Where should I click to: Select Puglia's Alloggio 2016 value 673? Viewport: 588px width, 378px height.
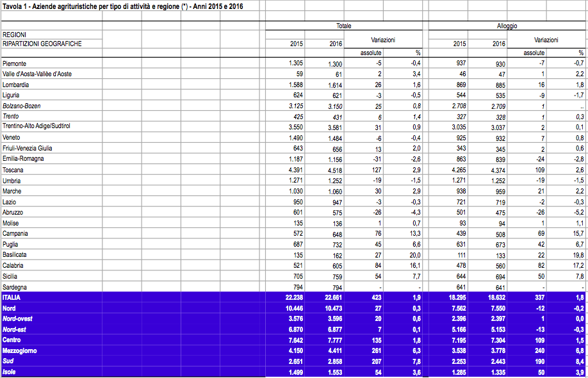click(x=500, y=245)
